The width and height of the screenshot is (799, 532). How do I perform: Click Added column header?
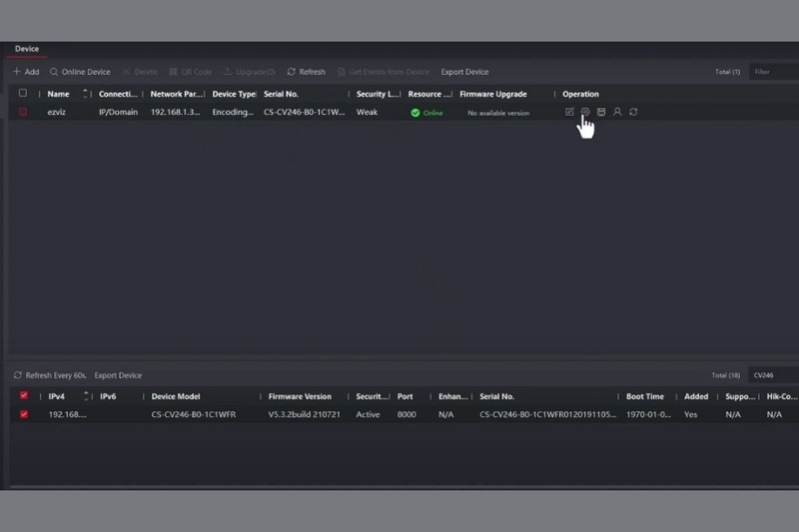point(696,396)
